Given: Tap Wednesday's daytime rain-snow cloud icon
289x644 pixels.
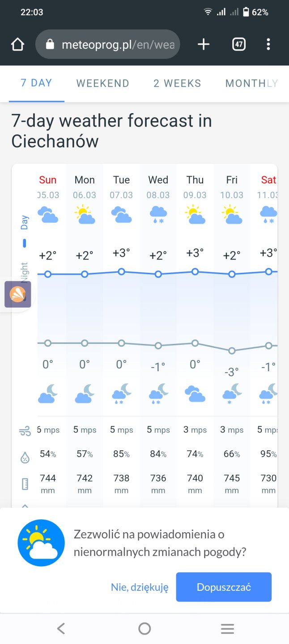Looking at the screenshot, I should point(158,215).
